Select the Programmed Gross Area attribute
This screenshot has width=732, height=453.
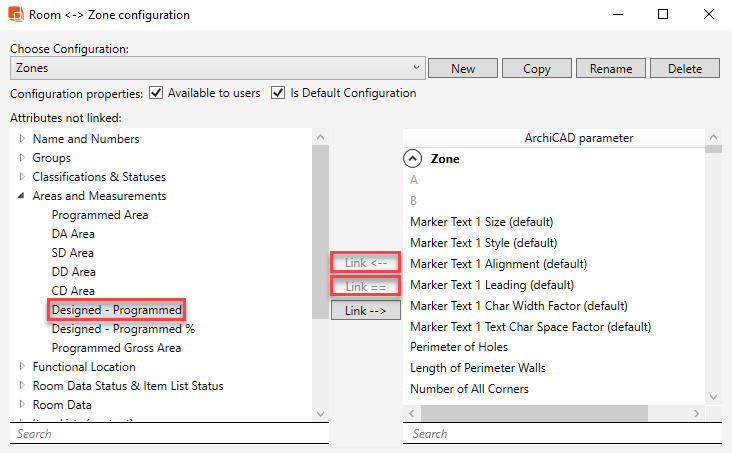116,348
